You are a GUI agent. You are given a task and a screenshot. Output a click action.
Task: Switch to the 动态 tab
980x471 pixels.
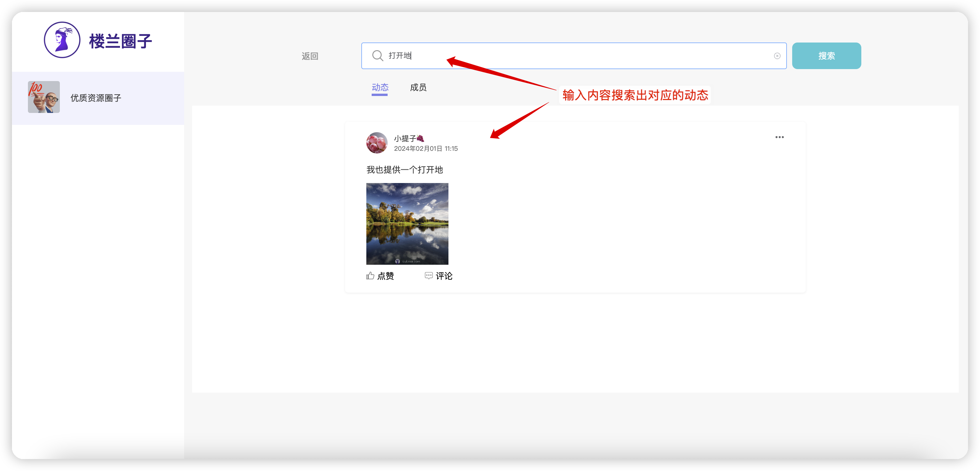pos(380,88)
